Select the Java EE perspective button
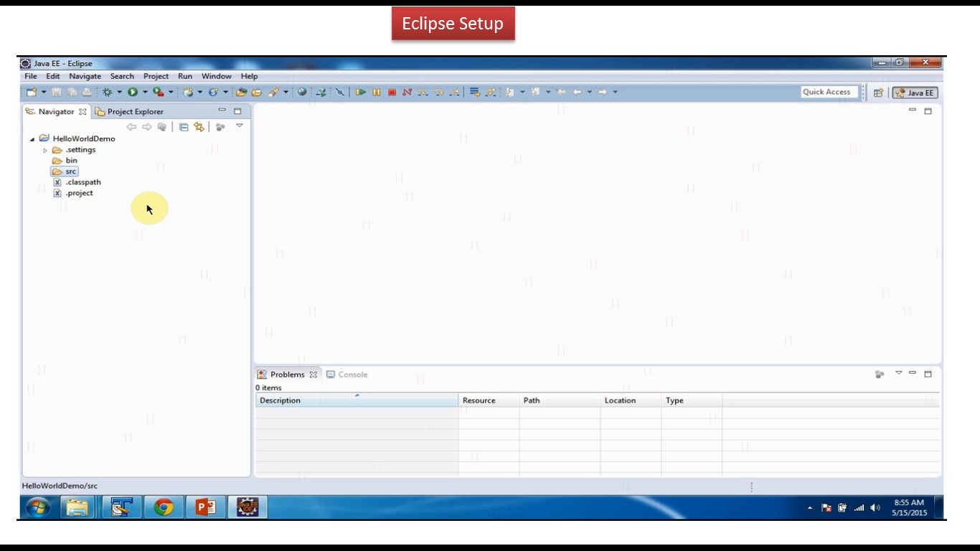 pyautogui.click(x=915, y=93)
